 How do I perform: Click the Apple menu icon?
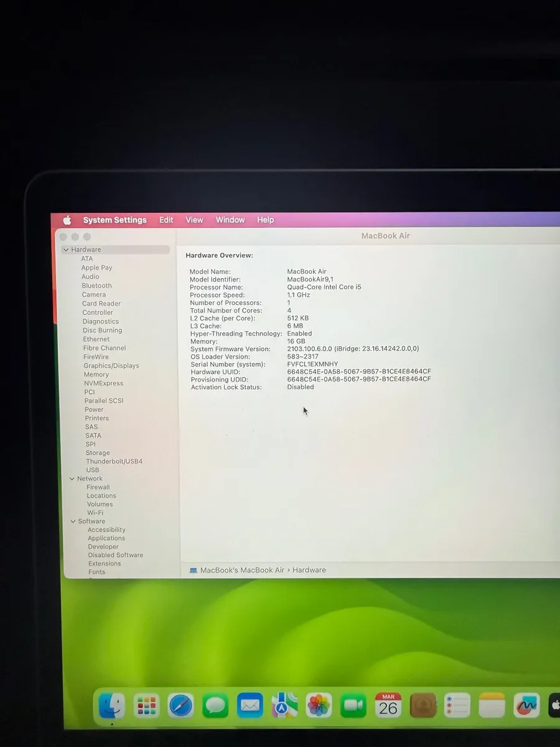point(67,220)
